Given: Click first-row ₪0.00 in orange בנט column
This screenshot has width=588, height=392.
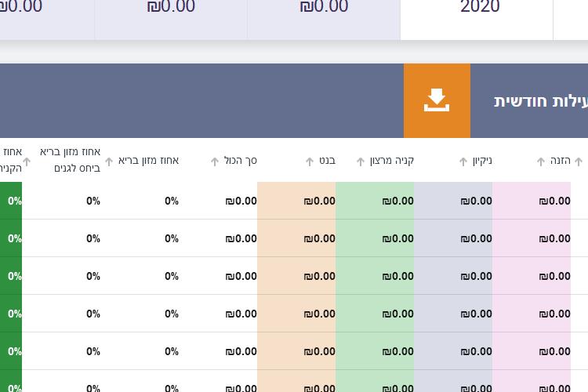Looking at the screenshot, I should (x=320, y=201).
